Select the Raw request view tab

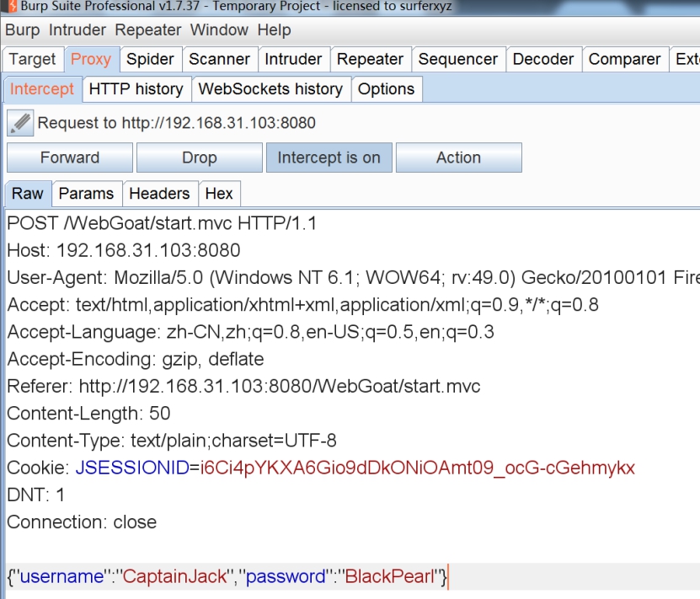coord(28,194)
